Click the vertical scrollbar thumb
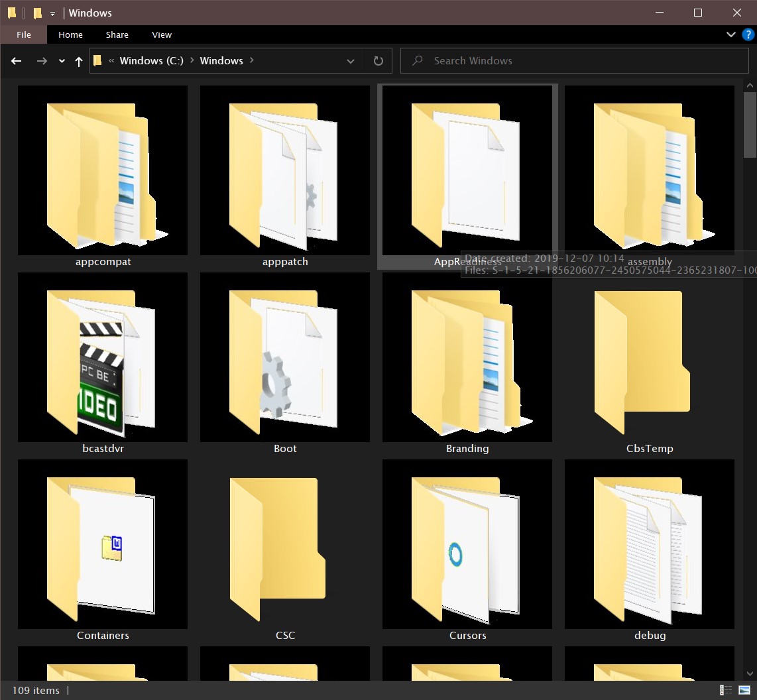Image resolution: width=757 pixels, height=700 pixels. click(750, 125)
